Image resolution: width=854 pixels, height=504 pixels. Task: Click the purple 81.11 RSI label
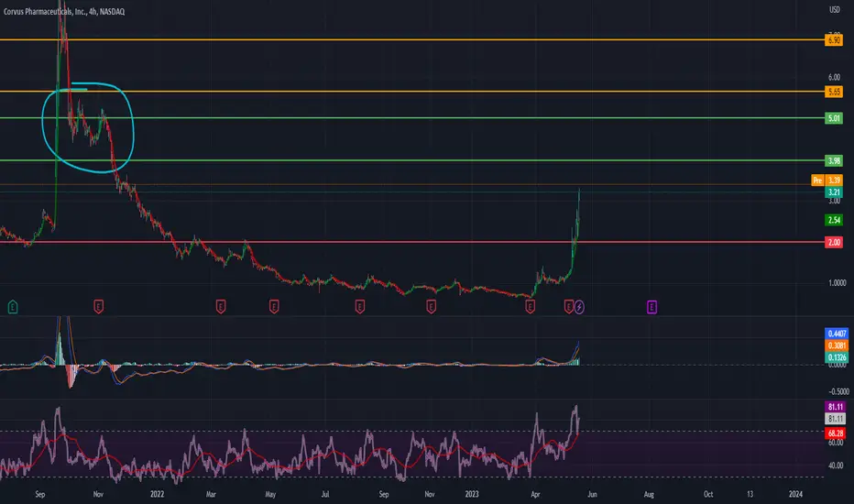[836, 407]
